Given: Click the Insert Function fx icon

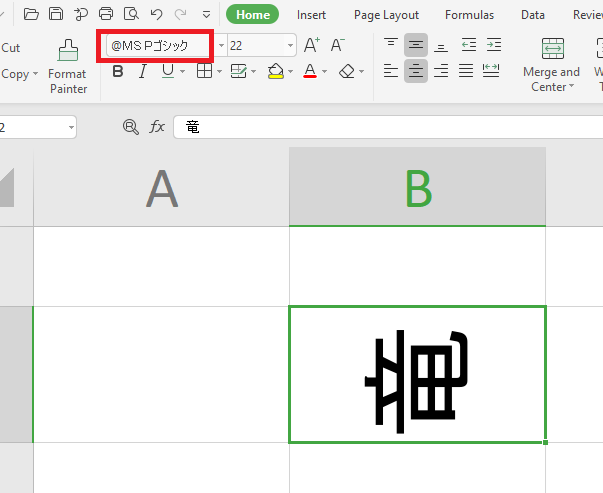Looking at the screenshot, I should point(157,127).
